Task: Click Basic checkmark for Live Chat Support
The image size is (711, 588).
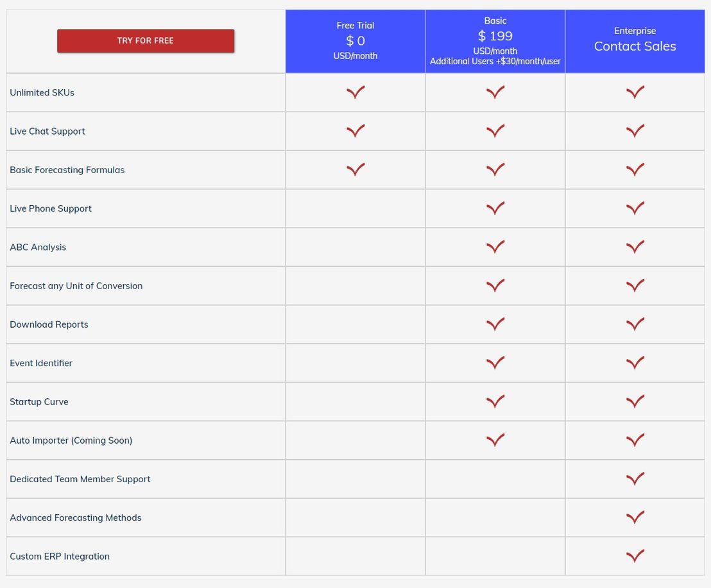Action: click(x=495, y=130)
